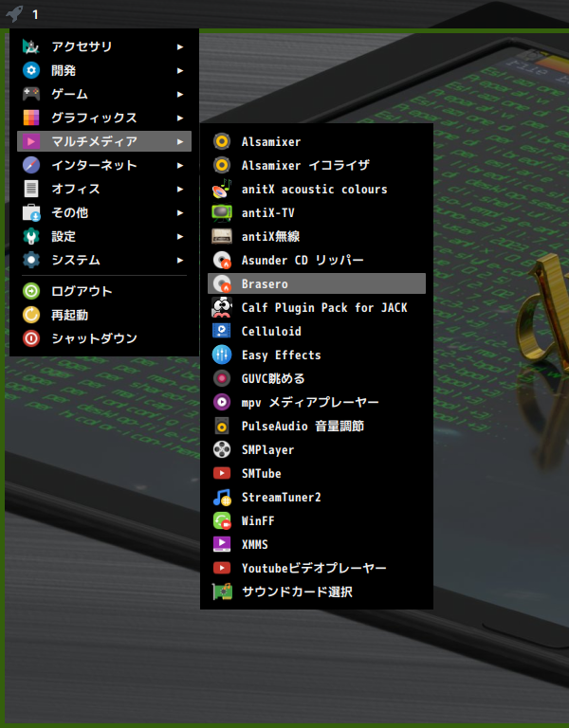Click the アクセサリ category icon
569x728 pixels.
tap(31, 46)
